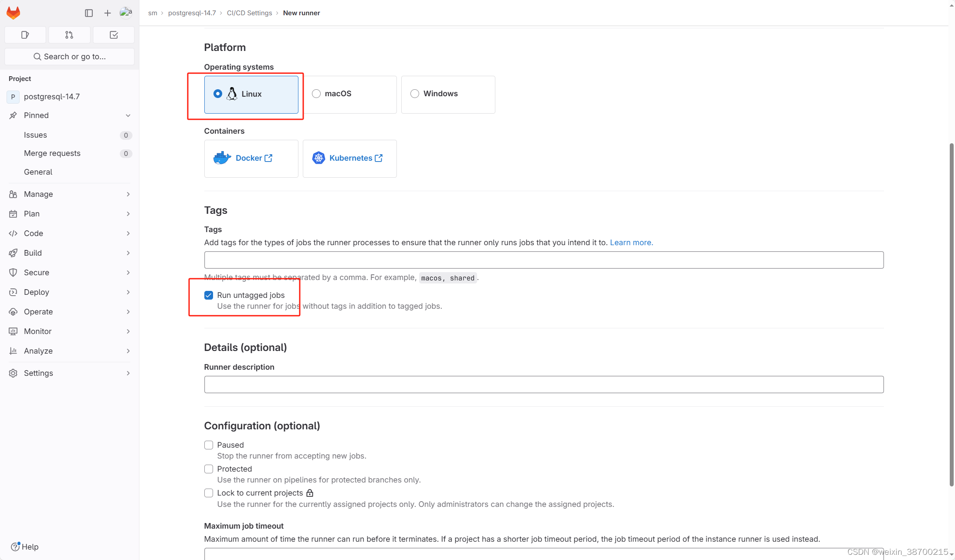Click the To-Do List icon
Screen dimensions: 955x560
click(114, 35)
